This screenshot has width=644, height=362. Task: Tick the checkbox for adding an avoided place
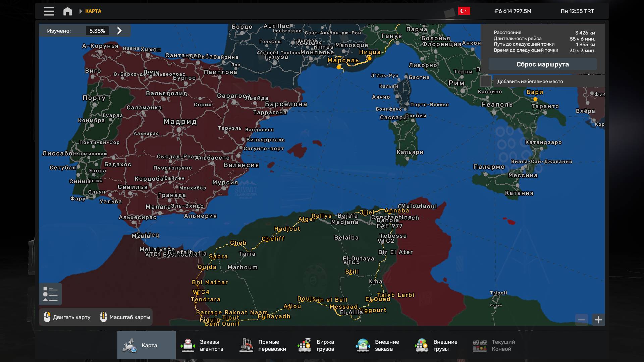(x=486, y=81)
